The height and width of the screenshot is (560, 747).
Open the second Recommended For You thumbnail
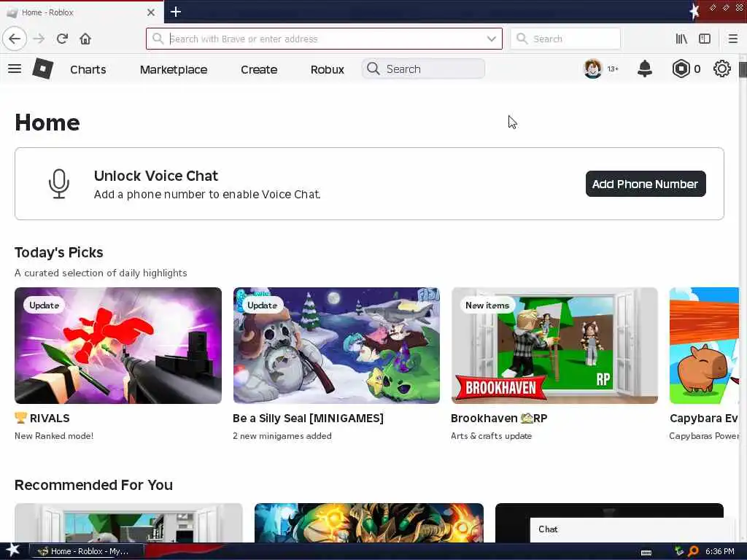coord(369,523)
